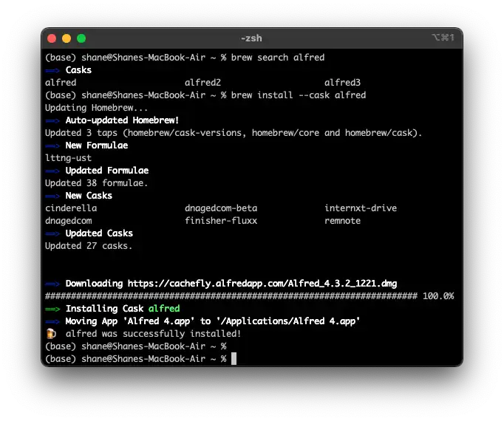The width and height of the screenshot is (504, 421).
Task: Select the 'alfred2' cask search result
Action: [x=202, y=83]
